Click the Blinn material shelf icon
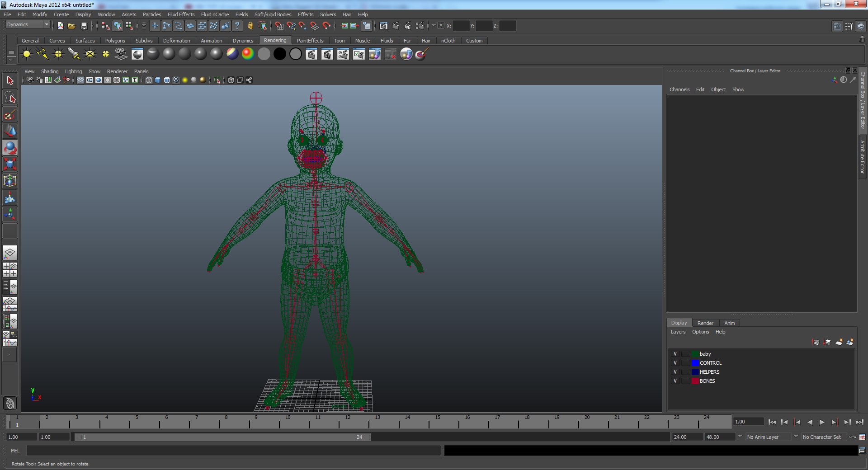Screen dimensions: 868x470 pyautogui.click(x=169, y=54)
